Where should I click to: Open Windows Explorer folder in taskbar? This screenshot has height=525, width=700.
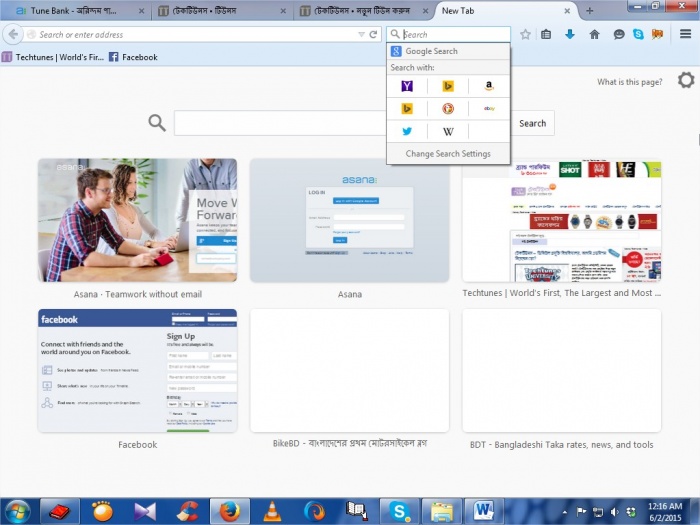click(x=441, y=512)
